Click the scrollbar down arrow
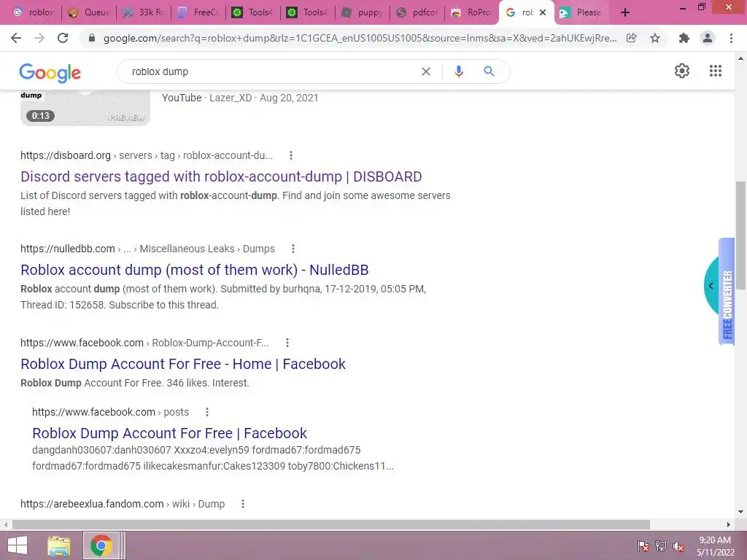 click(740, 512)
